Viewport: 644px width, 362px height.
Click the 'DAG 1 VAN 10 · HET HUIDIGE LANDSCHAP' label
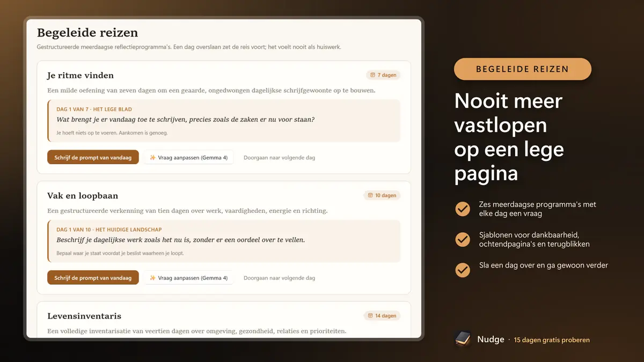[109, 230]
